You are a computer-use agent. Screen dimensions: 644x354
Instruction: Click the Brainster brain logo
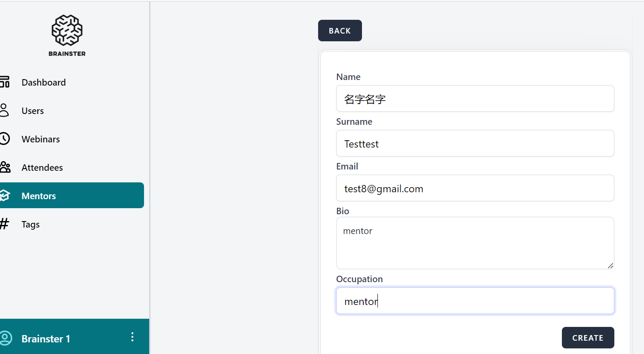click(x=67, y=31)
